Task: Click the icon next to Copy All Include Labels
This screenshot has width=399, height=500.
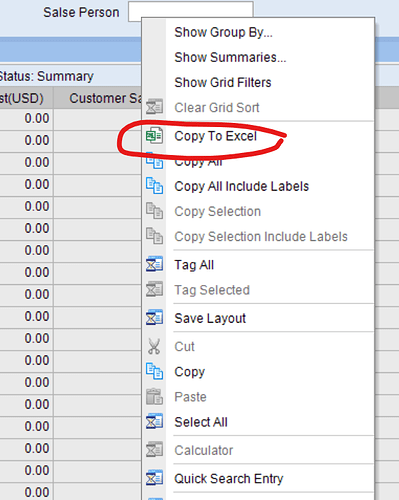Action: [154, 186]
